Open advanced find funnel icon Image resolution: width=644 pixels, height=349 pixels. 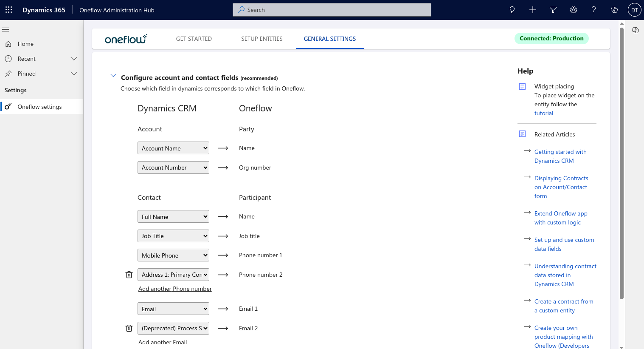[x=553, y=10]
